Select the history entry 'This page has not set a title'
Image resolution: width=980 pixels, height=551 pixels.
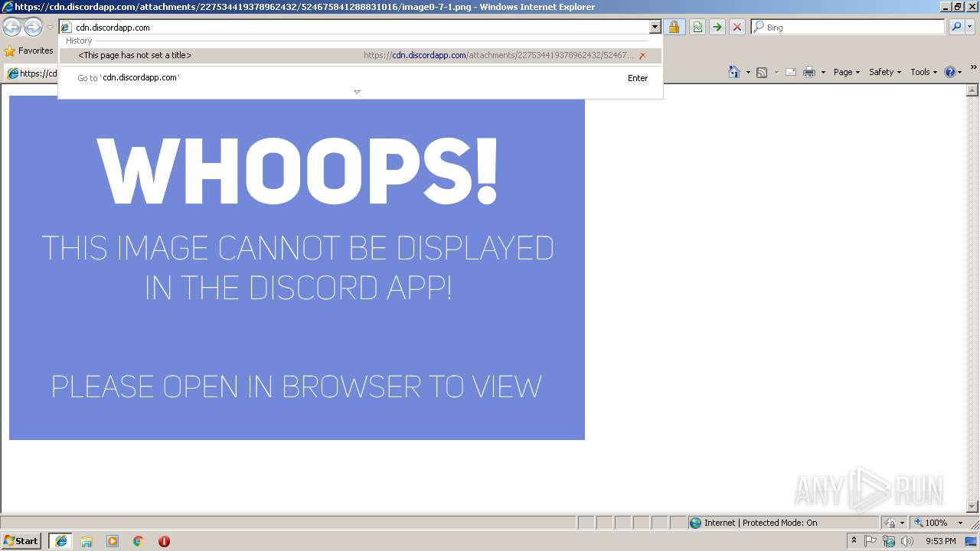click(360, 55)
